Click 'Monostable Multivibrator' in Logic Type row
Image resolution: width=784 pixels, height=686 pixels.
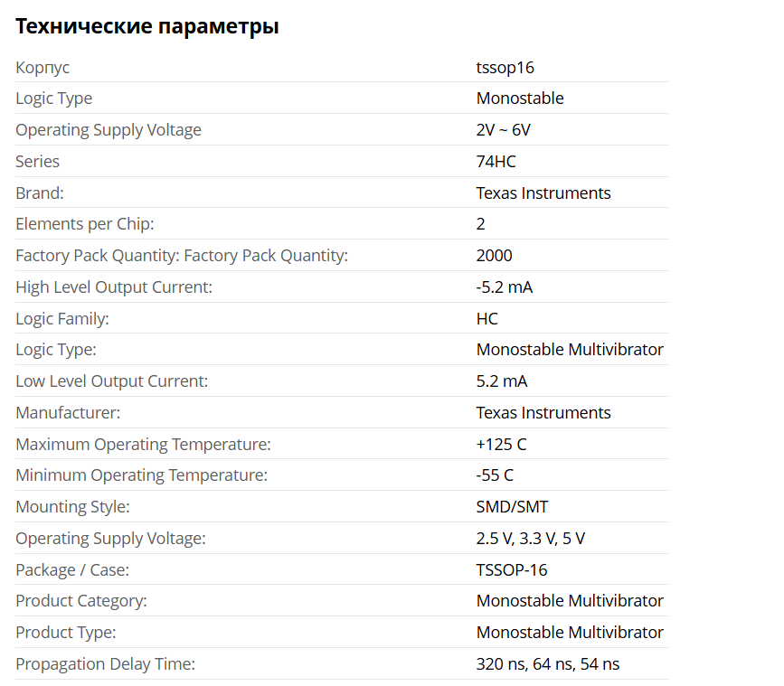[x=569, y=350]
